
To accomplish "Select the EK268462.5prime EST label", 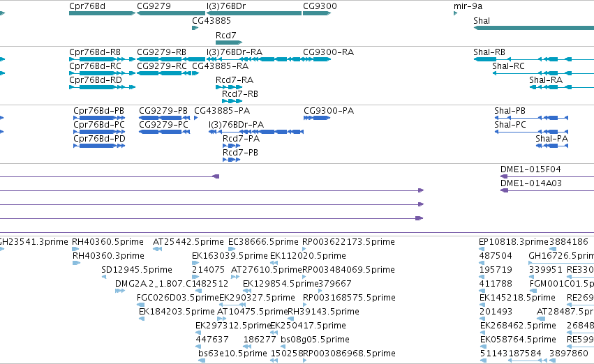I will (518, 326).
